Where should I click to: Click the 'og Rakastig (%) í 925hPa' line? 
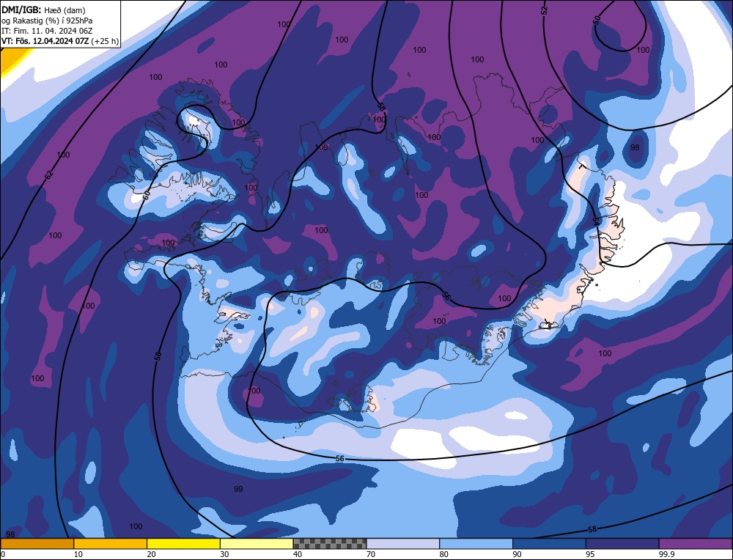(x=47, y=21)
